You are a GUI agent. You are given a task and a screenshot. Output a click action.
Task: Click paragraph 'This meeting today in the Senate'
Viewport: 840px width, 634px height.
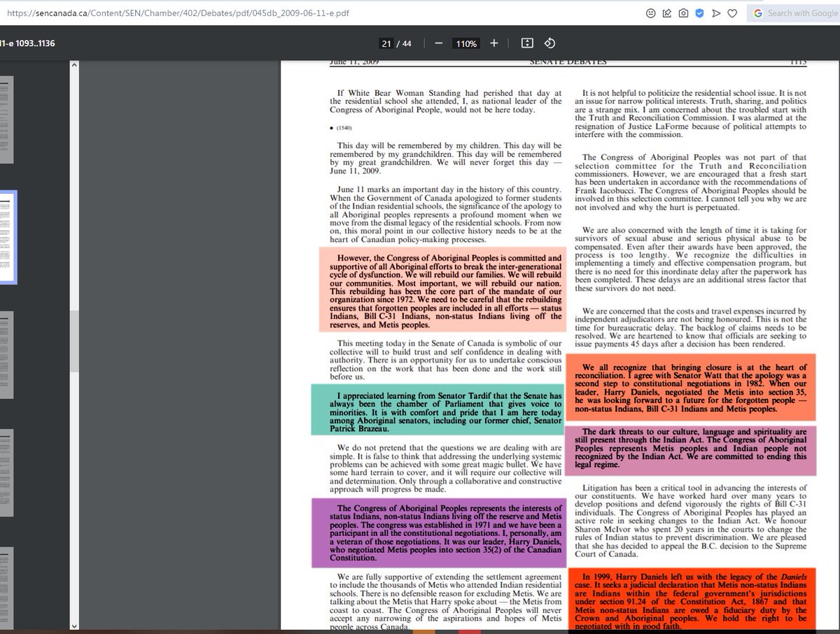coord(446,360)
